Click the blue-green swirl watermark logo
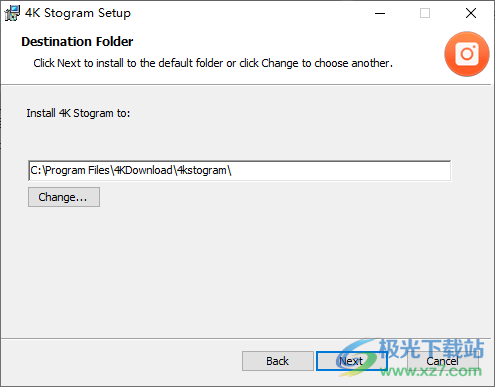The width and height of the screenshot is (495, 387). pos(357,358)
